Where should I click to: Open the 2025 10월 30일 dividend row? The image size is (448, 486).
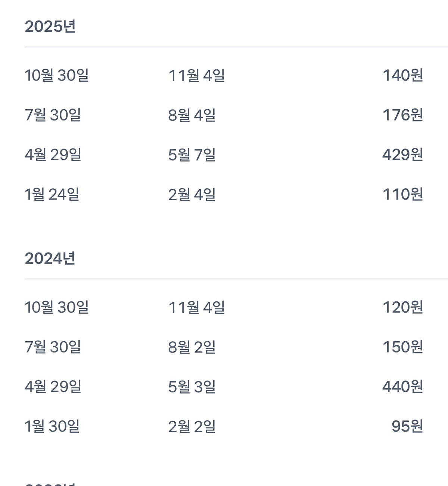224,75
